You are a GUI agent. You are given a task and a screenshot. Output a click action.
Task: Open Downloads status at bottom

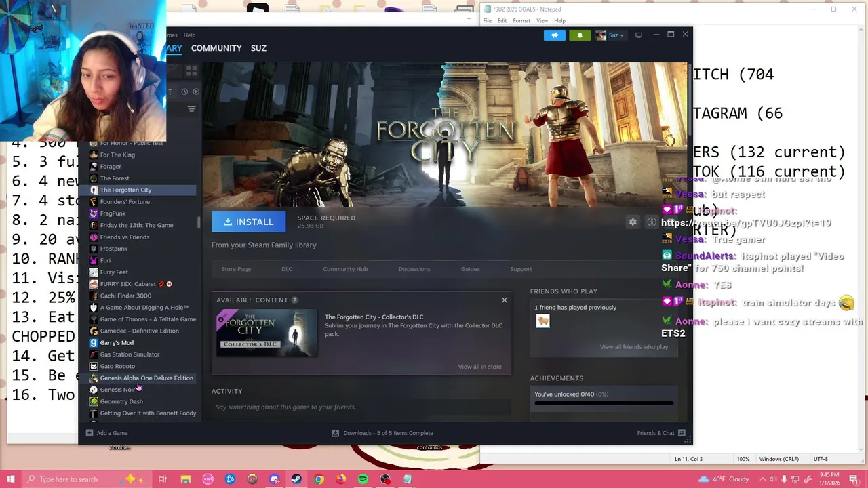pyautogui.click(x=382, y=433)
